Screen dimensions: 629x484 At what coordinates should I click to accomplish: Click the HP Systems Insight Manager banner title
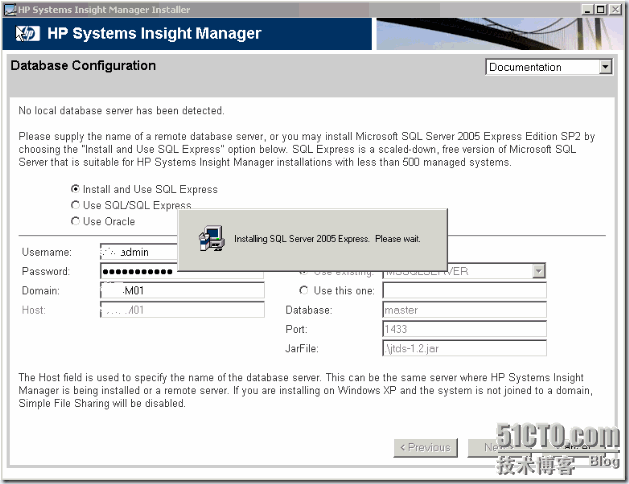click(x=154, y=34)
